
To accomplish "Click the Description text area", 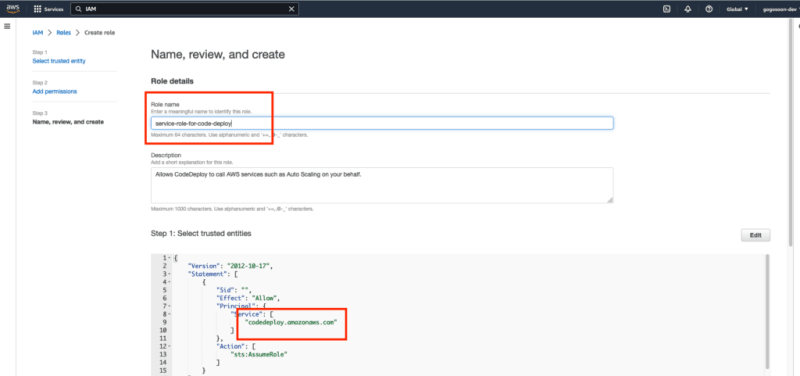I will (382, 185).
